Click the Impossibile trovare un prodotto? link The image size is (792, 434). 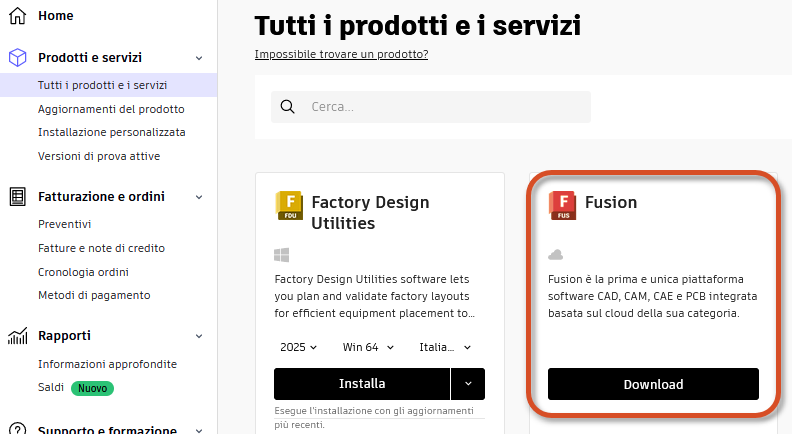[341, 54]
